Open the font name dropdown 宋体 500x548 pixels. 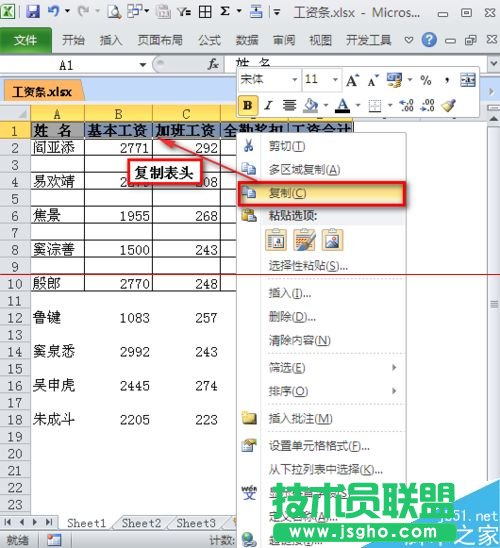295,80
